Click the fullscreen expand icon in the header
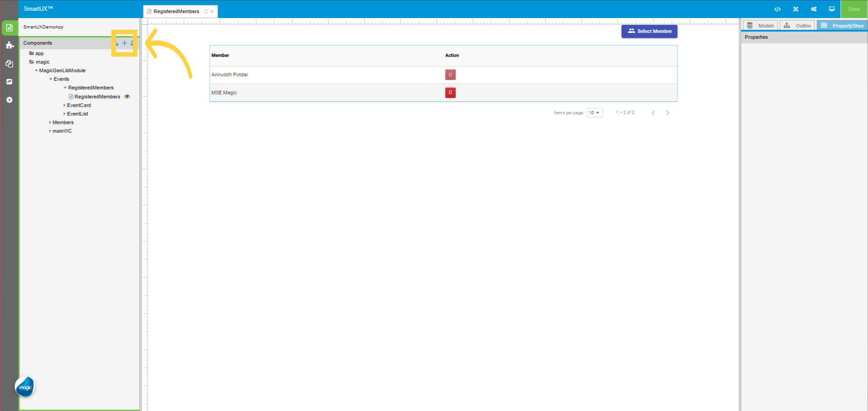This screenshot has width=868, height=411. (796, 9)
